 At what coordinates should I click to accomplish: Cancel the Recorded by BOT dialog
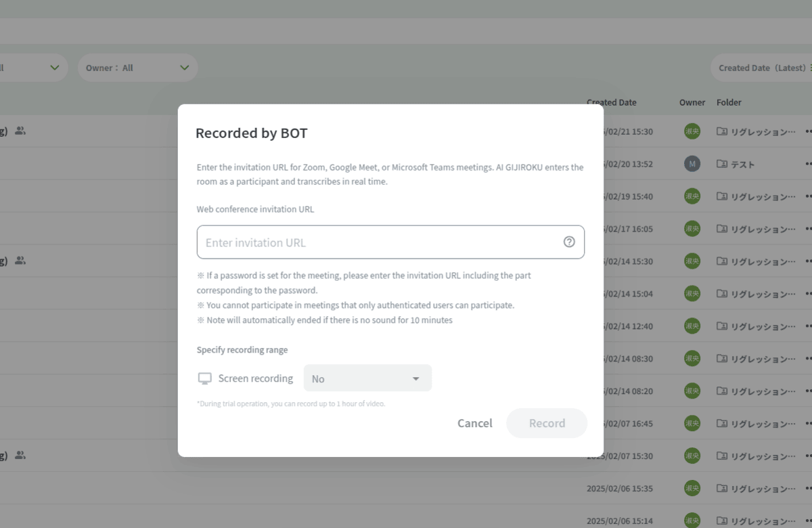[x=474, y=423]
